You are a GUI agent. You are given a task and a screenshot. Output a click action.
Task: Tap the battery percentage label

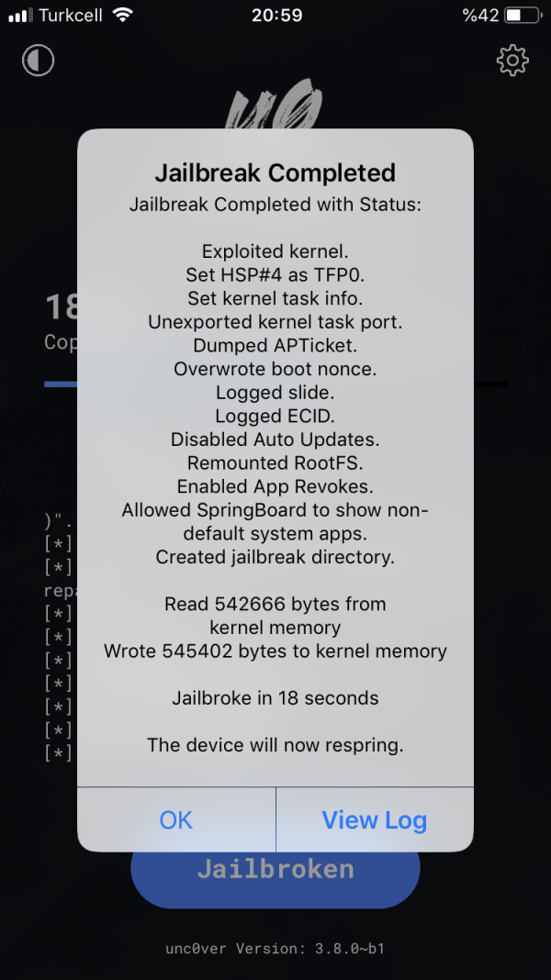480,15
